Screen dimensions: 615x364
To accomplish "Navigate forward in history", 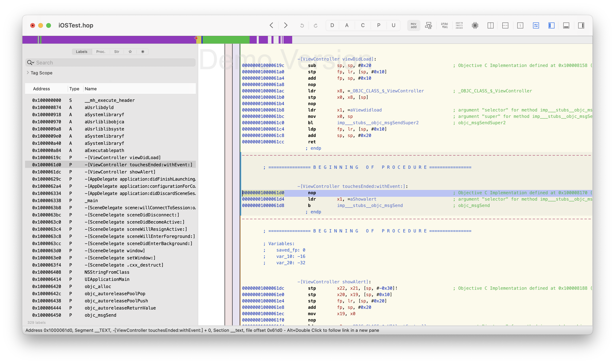I will pyautogui.click(x=286, y=25).
